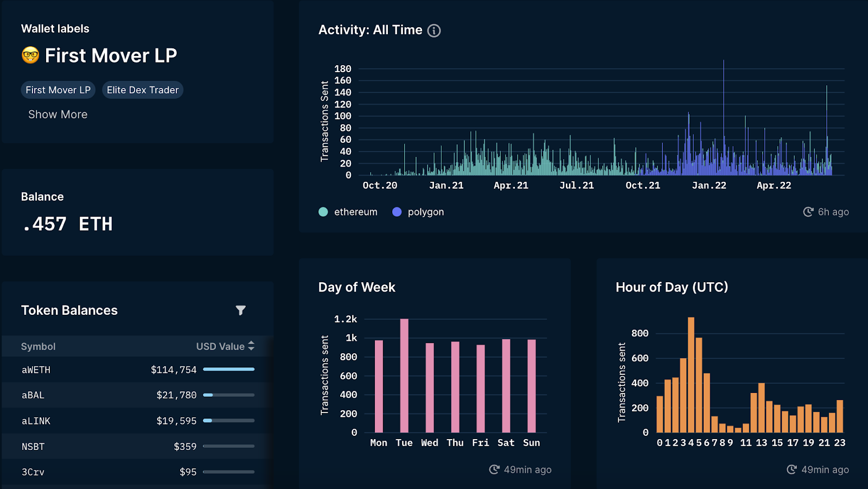868x489 pixels.
Task: Click the refresh icon beside 6h ago
Action: click(808, 212)
